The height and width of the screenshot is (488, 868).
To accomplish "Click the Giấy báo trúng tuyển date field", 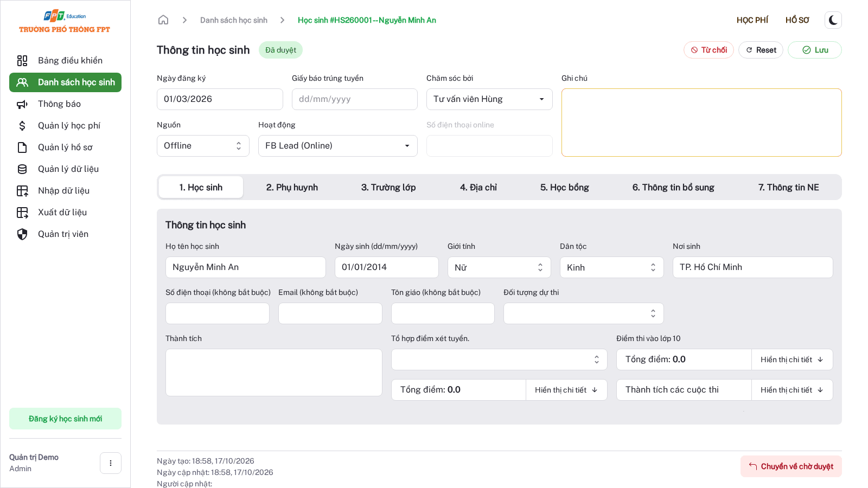I will (x=355, y=99).
